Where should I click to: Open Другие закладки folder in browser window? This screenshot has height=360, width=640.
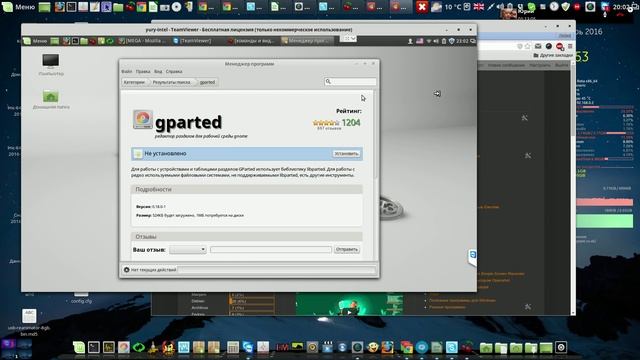553,55
